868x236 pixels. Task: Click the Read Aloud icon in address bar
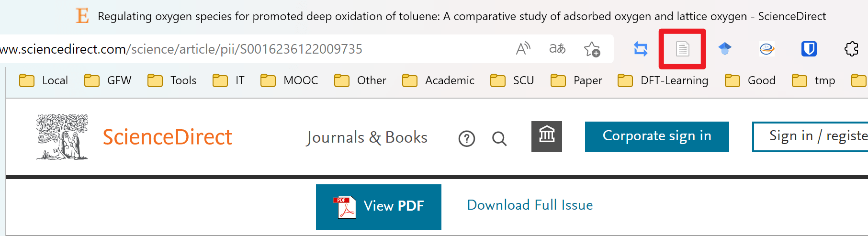(x=523, y=49)
